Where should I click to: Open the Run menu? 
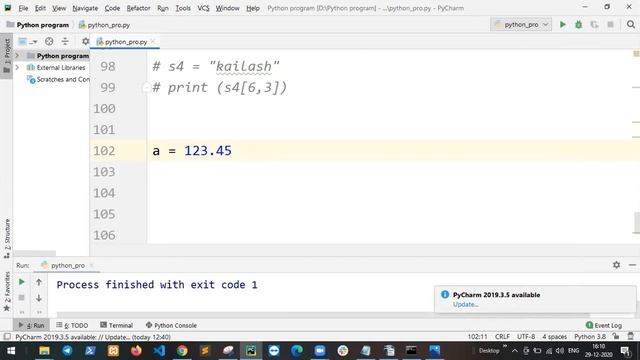coord(162,8)
